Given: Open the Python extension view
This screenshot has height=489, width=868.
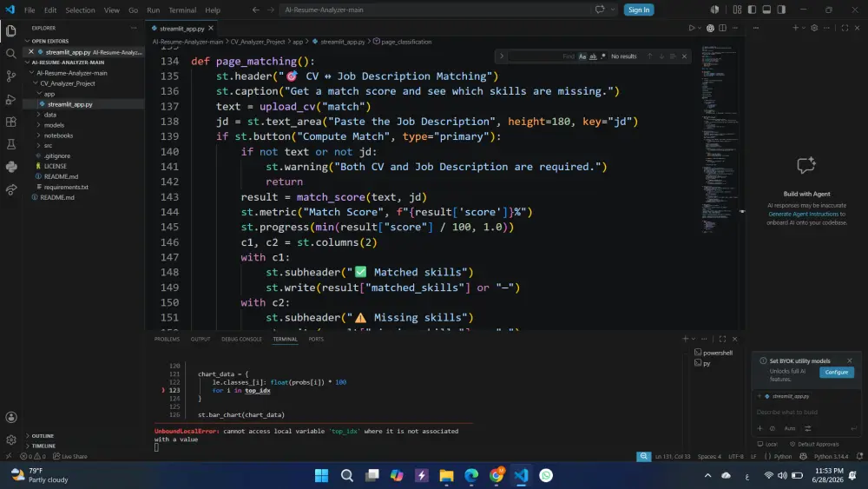Looking at the screenshot, I should [10, 167].
